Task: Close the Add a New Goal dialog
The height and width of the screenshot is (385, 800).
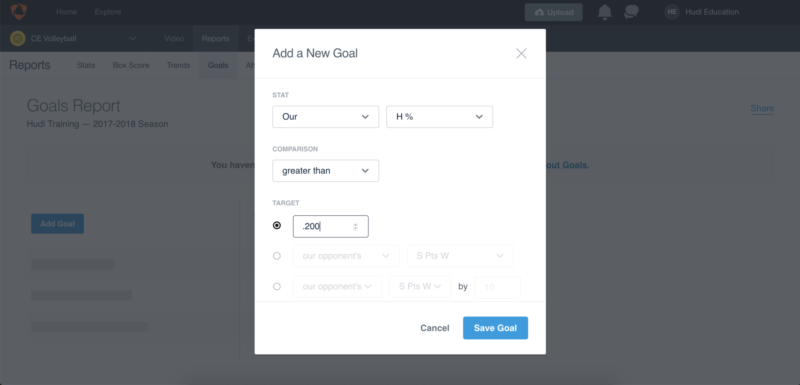Action: point(521,54)
